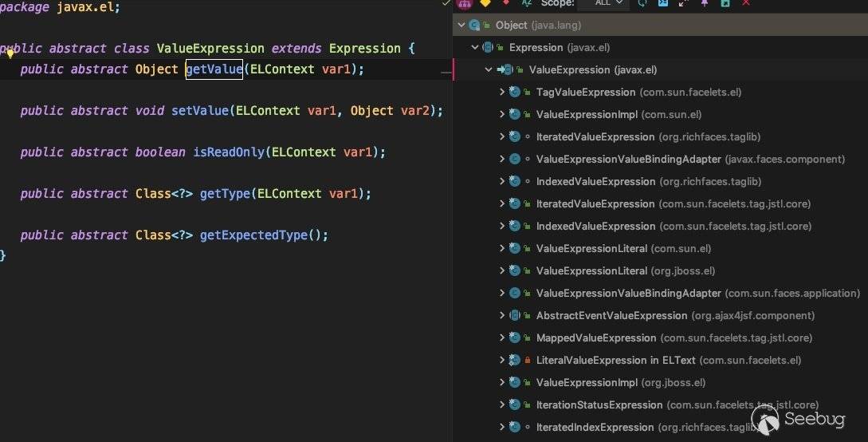Click the abstract class icon beside Expression (javax.el)
Viewport: 868px width, 442px height.
(487, 48)
